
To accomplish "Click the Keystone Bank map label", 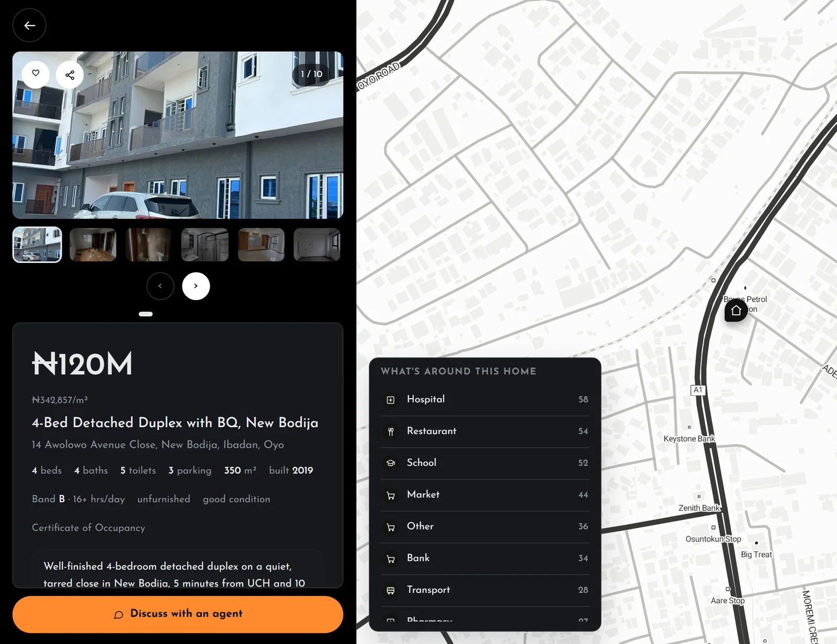I will point(689,439).
